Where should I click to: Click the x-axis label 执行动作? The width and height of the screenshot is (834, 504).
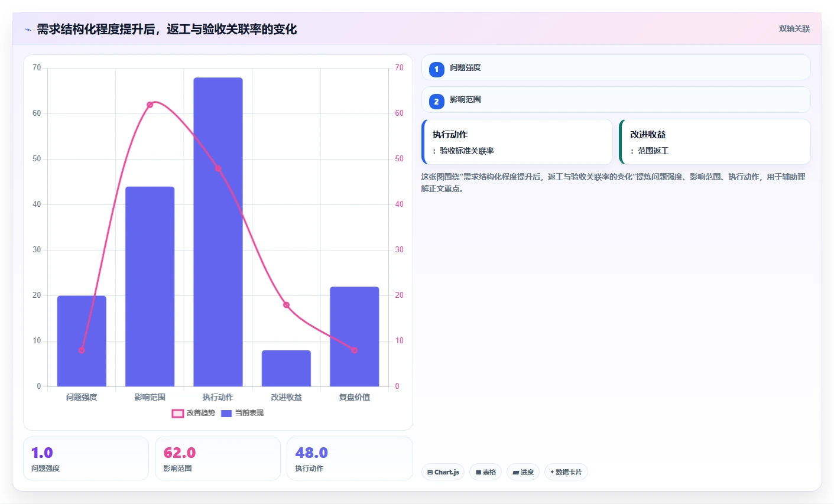pyautogui.click(x=218, y=397)
